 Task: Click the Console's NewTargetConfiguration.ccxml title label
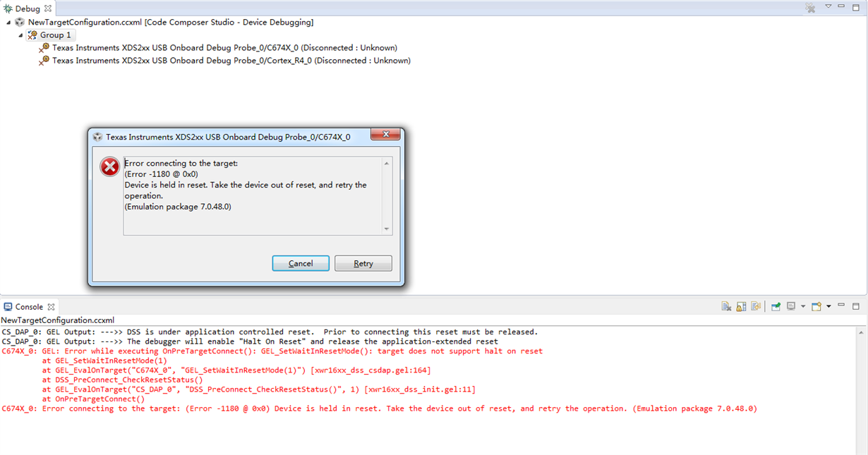(x=57, y=320)
